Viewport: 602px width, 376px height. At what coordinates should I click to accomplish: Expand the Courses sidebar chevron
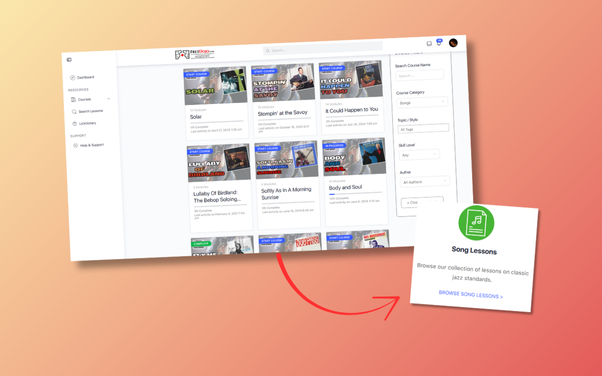click(x=108, y=99)
